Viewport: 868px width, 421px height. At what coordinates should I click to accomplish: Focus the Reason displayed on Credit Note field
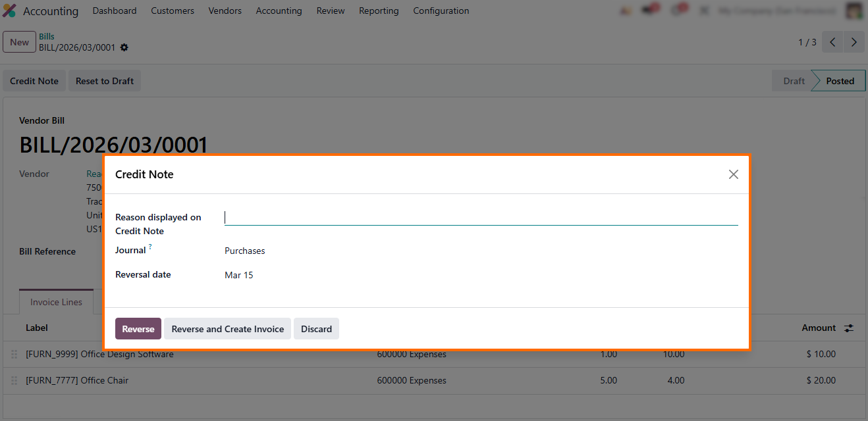tap(481, 218)
